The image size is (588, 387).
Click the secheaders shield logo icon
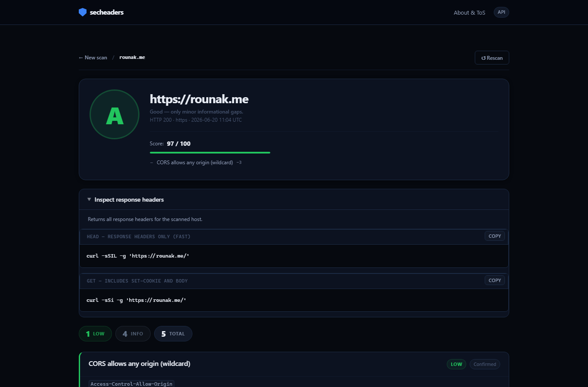[x=83, y=12]
